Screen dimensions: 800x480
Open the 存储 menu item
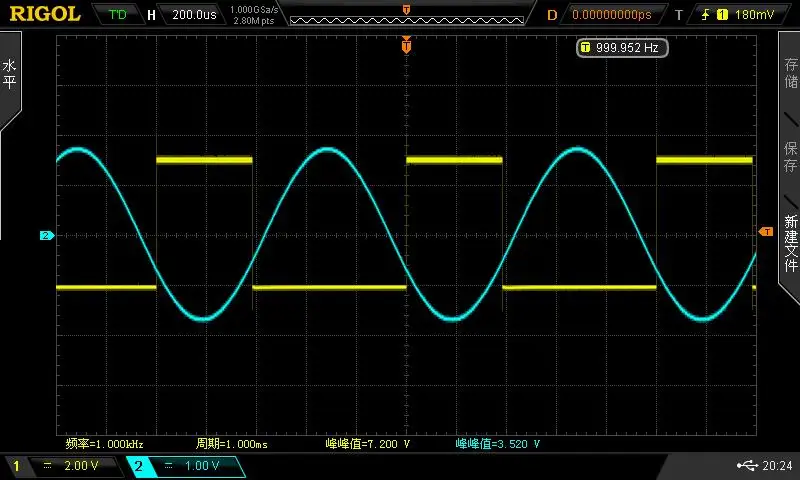tap(790, 73)
